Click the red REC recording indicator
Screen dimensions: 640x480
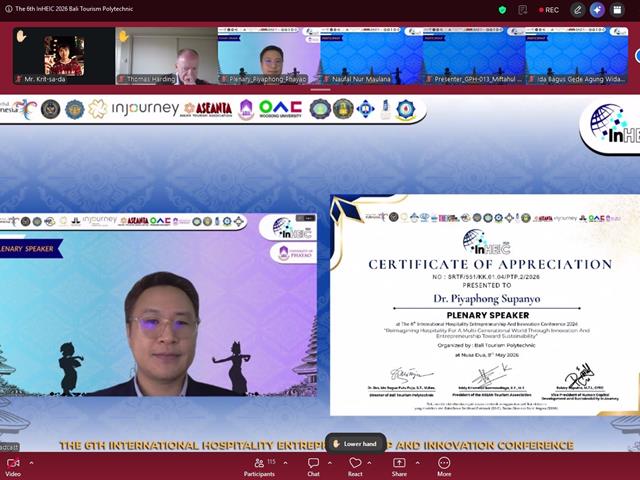coord(549,10)
